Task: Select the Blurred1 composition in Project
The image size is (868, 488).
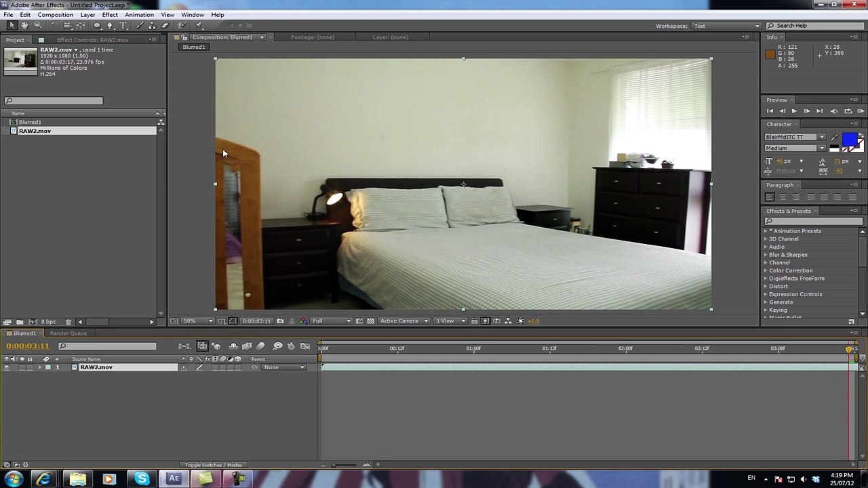Action: 30,123
